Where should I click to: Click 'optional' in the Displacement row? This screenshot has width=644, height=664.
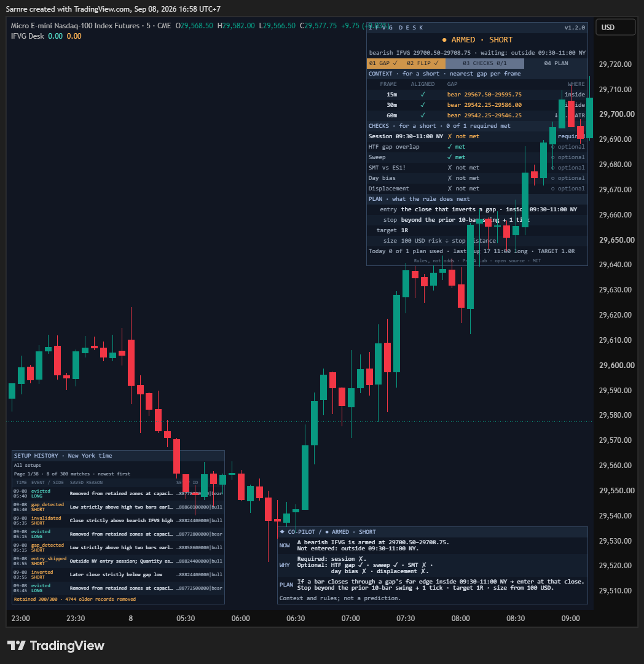tap(571, 189)
